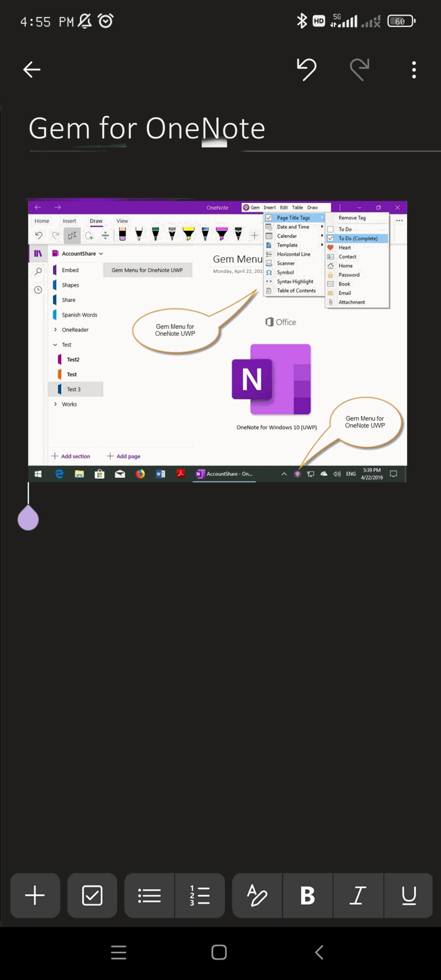Select yellow highlighter pen in embedded screenshot

point(188,234)
